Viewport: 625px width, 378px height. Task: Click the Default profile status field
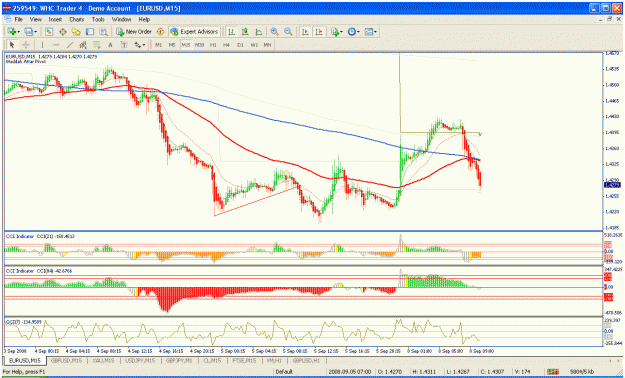pyautogui.click(x=284, y=372)
